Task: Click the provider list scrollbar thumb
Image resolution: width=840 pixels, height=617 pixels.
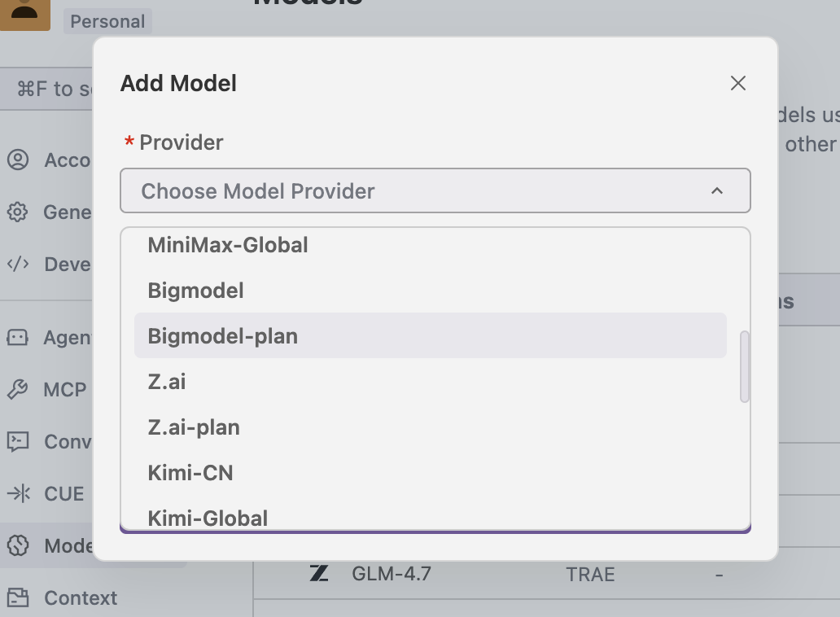Action: click(x=744, y=366)
